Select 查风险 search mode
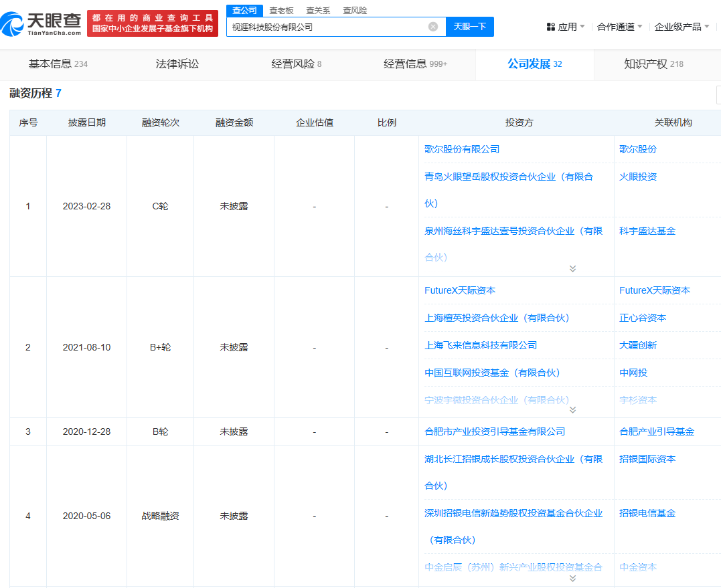Screen dimensions: 721x588 pyautogui.click(x=355, y=11)
